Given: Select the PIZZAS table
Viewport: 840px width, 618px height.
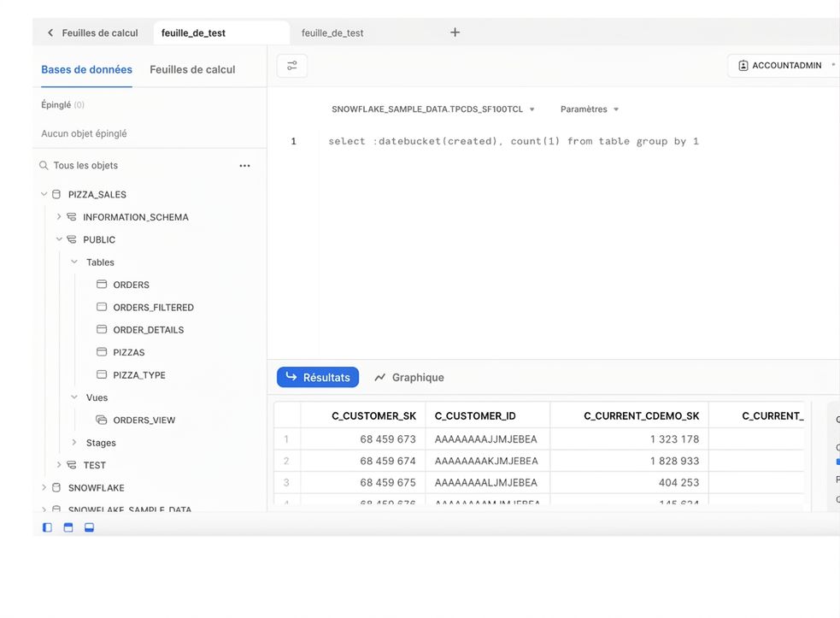Looking at the screenshot, I should 128,352.
